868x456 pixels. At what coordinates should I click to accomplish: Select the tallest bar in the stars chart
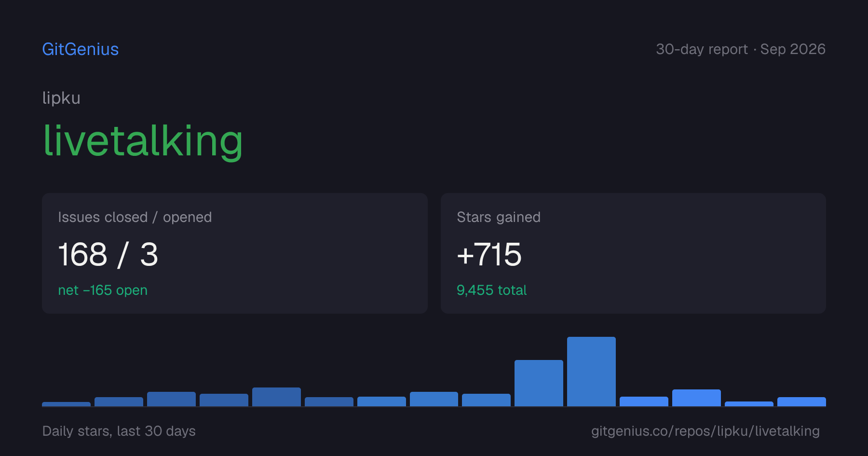[591, 372]
